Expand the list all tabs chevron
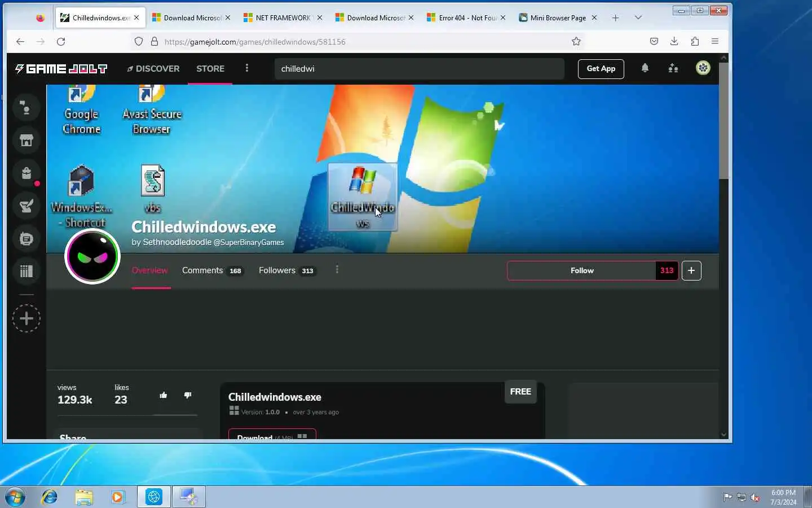This screenshot has width=812, height=508. tap(638, 17)
